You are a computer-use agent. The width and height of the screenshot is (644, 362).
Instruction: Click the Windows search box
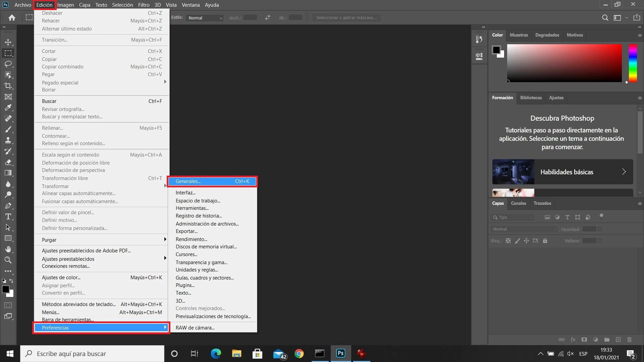pyautogui.click(x=92, y=354)
